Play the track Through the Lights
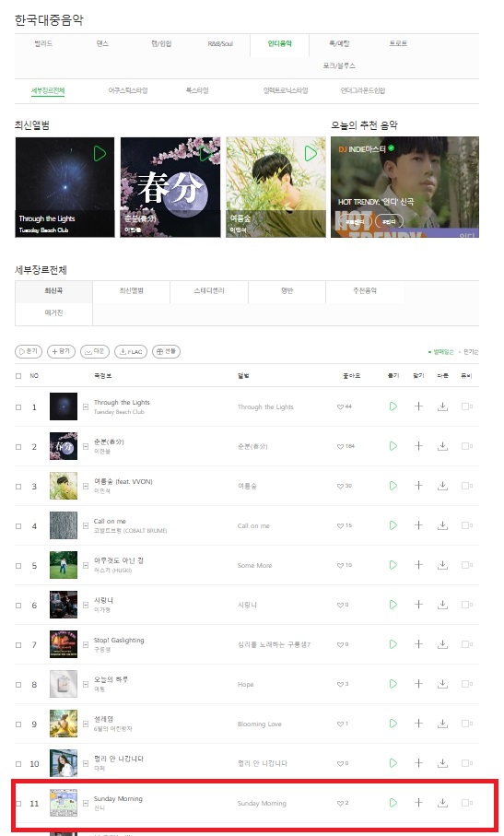This screenshot has height=836, width=504. click(393, 406)
